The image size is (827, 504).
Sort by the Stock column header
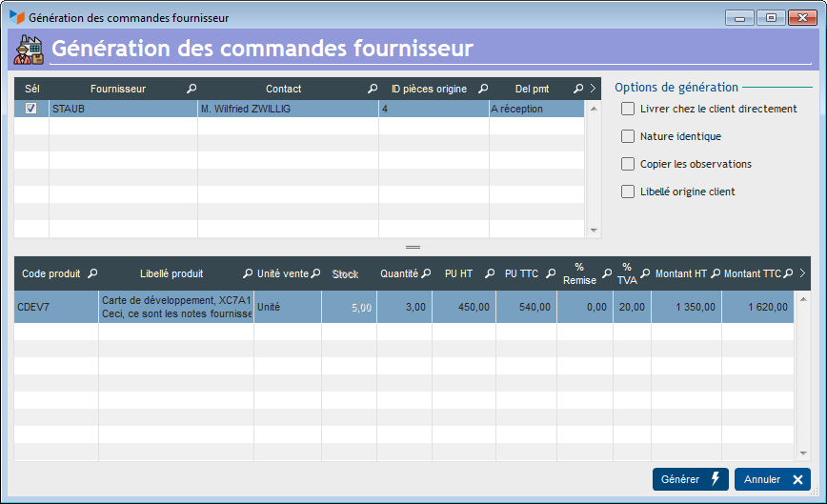345,274
